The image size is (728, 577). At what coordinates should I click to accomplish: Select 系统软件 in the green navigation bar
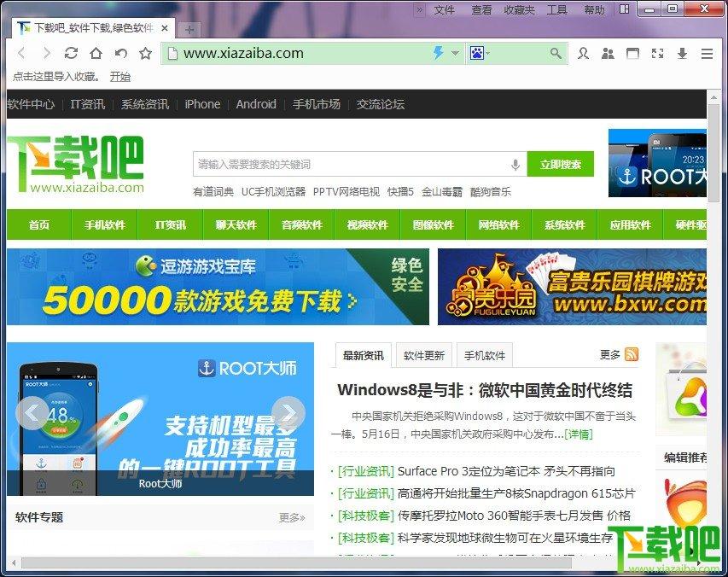[x=565, y=224]
